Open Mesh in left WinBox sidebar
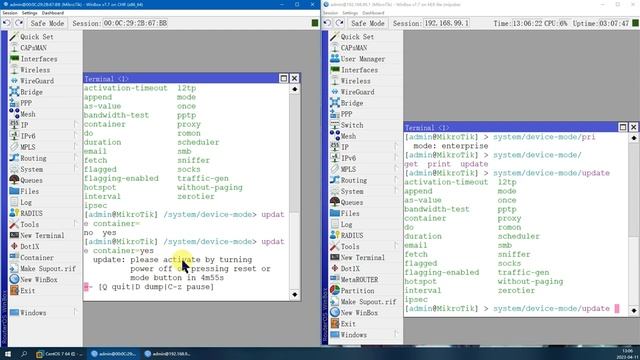The width and height of the screenshot is (640, 360). 27,114
